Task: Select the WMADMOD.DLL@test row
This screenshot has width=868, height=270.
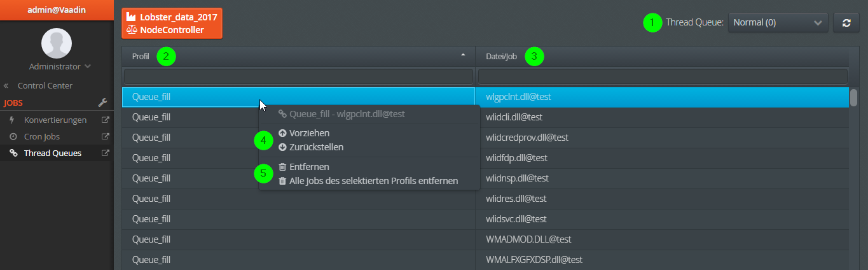Action: 485,239
